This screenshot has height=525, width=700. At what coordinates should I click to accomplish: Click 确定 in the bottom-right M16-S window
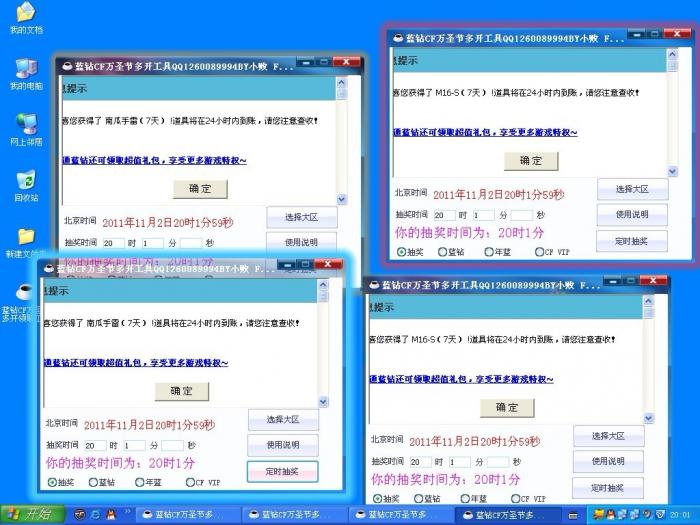point(507,407)
